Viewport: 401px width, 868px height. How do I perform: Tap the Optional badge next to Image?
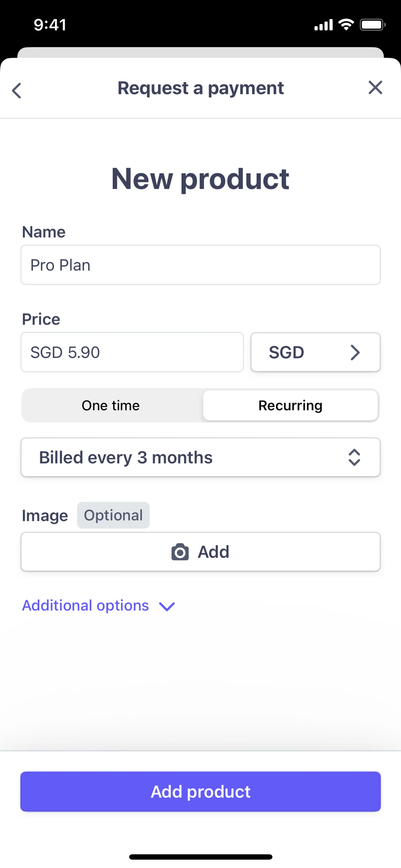113,515
